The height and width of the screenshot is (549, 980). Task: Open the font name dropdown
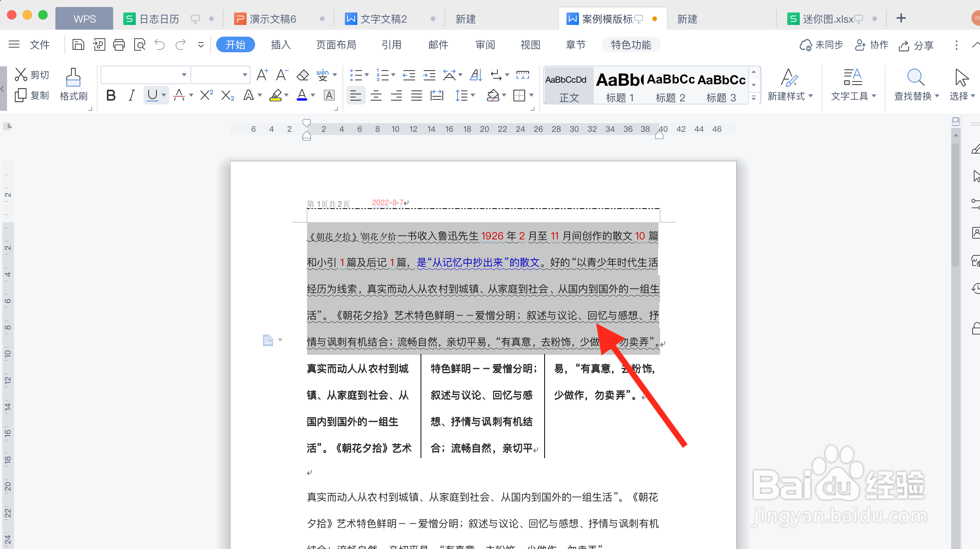pyautogui.click(x=184, y=75)
